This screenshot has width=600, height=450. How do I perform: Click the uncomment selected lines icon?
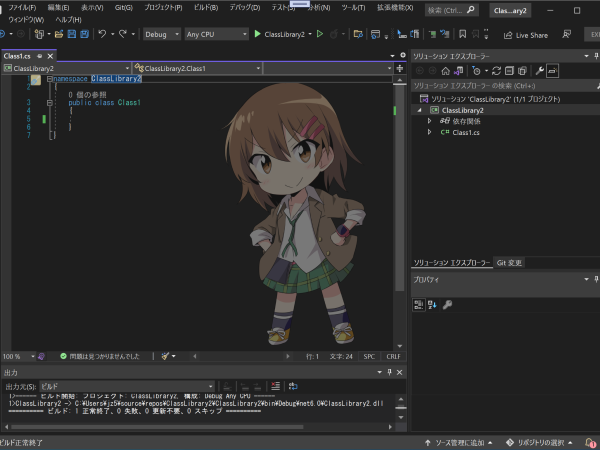pos(445,34)
